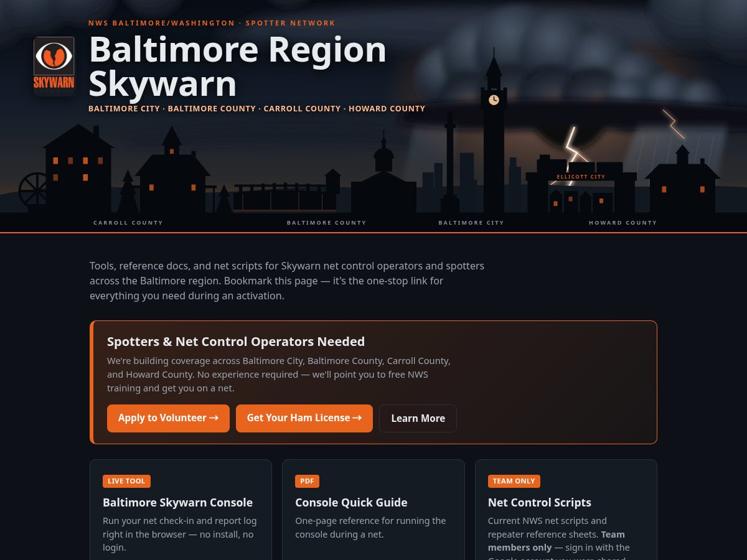Click the TEAM ONLY badge
Viewport: 747px width, 560px height.
tap(514, 481)
